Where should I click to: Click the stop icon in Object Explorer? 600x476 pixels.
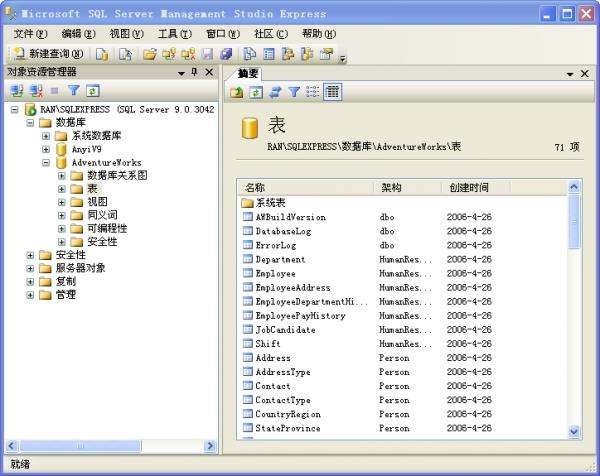(x=55, y=91)
